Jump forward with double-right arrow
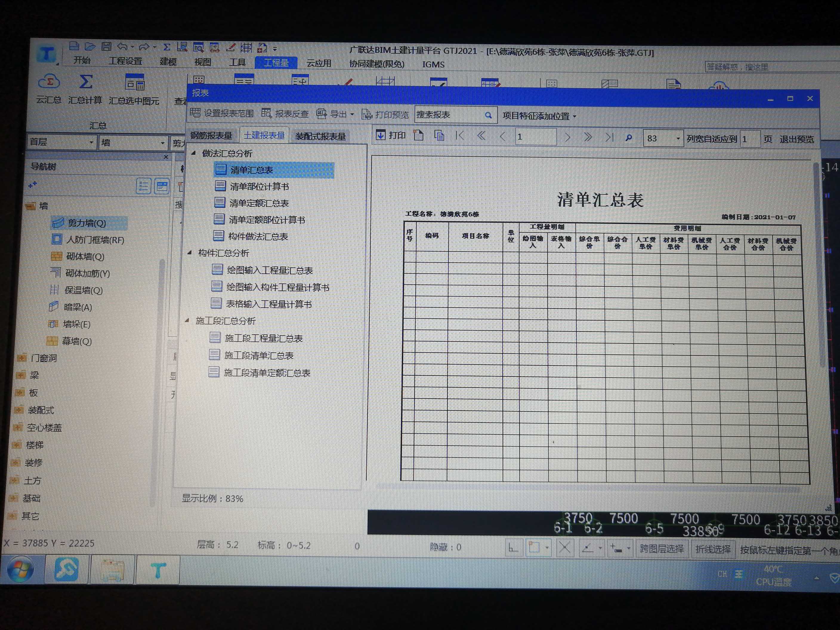This screenshot has height=630, width=840. point(588,137)
